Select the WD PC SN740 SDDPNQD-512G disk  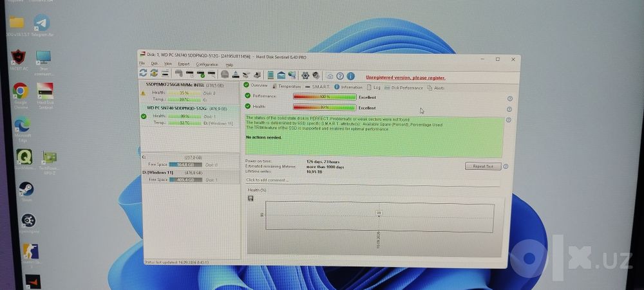[190, 116]
